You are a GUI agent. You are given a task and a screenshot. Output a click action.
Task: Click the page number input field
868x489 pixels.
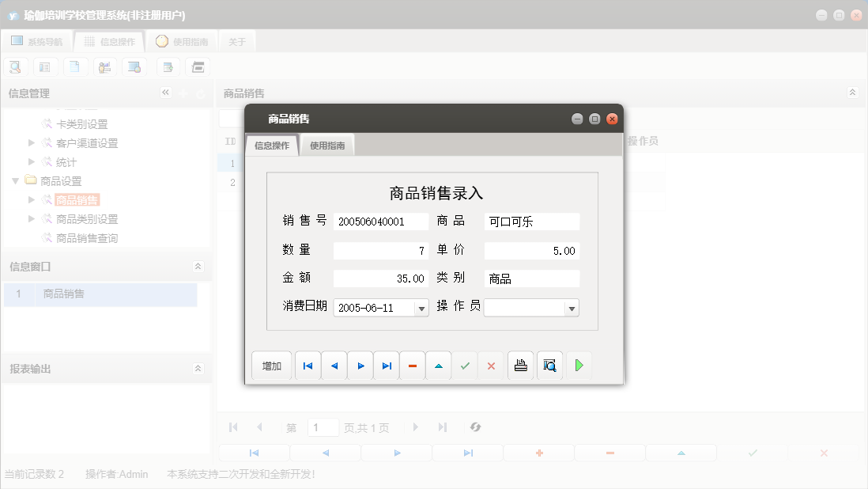(323, 426)
